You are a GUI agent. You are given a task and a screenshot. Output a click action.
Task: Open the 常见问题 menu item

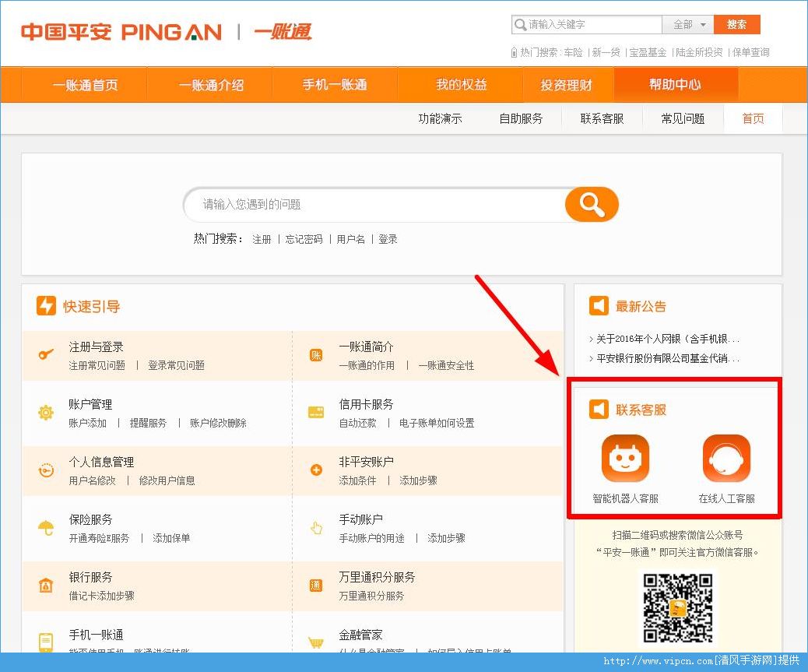pyautogui.click(x=683, y=118)
